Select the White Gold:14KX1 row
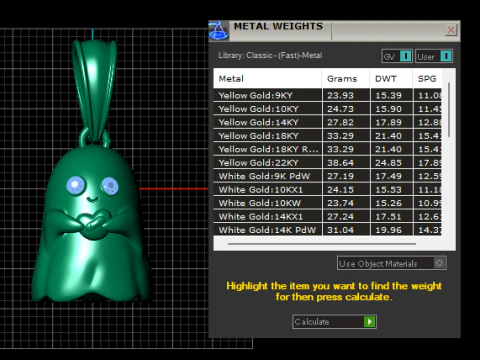 (x=327, y=216)
